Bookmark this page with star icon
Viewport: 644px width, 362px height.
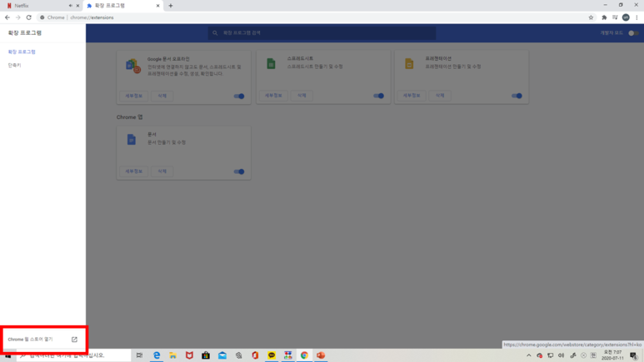[591, 17]
